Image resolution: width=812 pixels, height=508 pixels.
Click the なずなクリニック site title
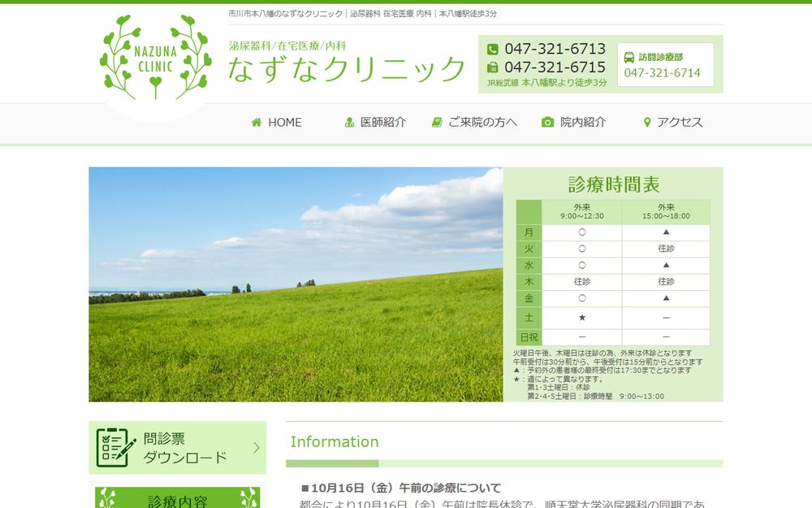coord(347,69)
